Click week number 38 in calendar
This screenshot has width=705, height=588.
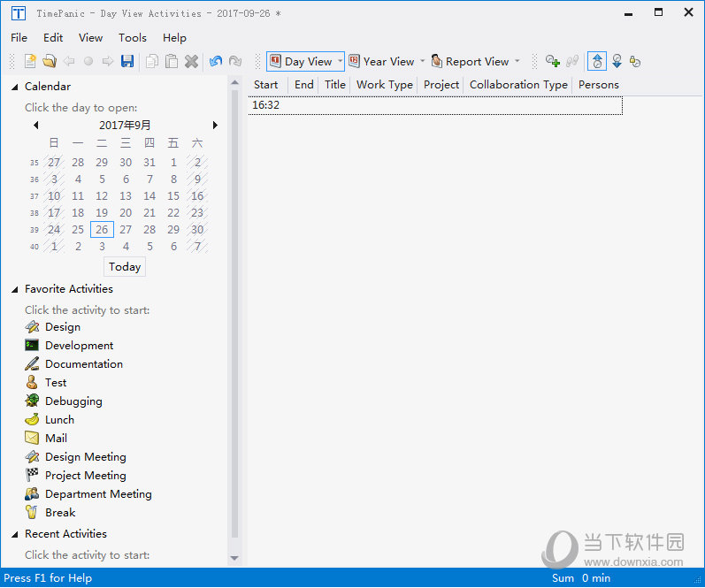34,213
